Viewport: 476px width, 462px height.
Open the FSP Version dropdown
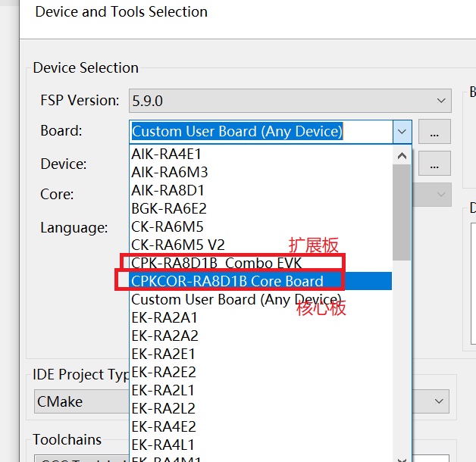290,101
